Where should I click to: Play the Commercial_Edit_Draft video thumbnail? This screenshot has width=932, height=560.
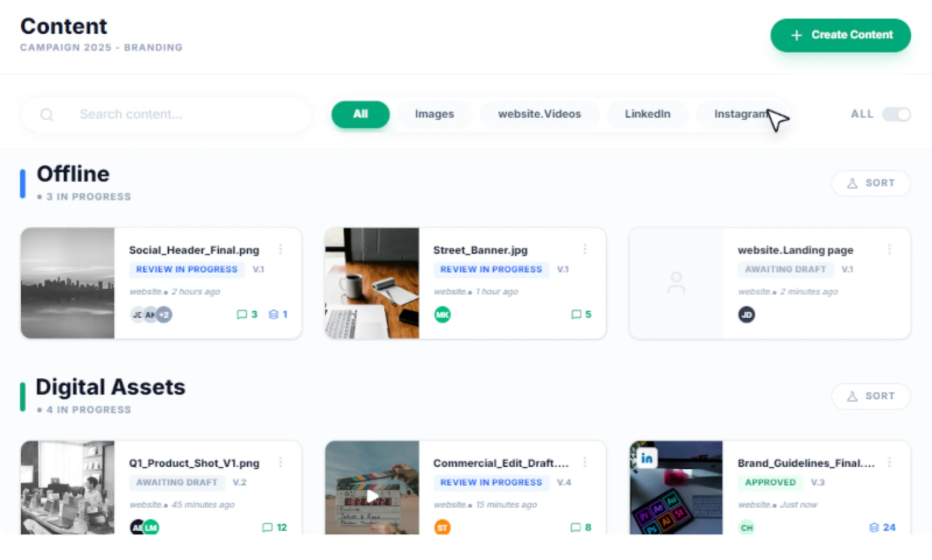372,496
